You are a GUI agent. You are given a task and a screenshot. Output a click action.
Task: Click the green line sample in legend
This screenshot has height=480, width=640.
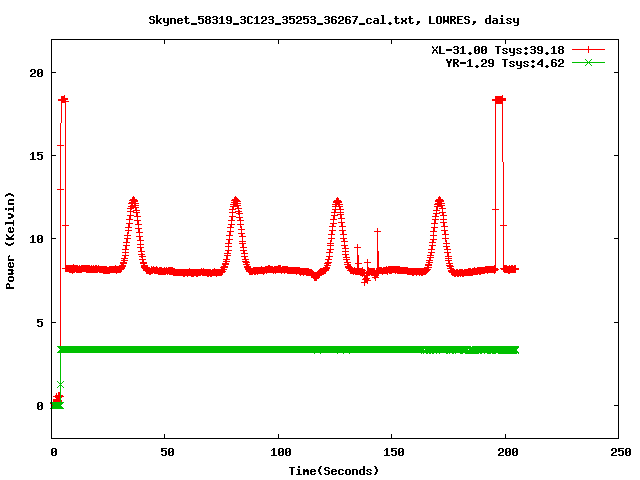point(588,62)
